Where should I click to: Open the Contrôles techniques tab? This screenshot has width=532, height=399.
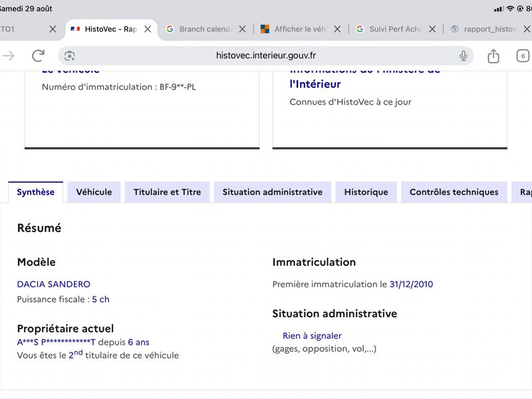click(x=454, y=192)
